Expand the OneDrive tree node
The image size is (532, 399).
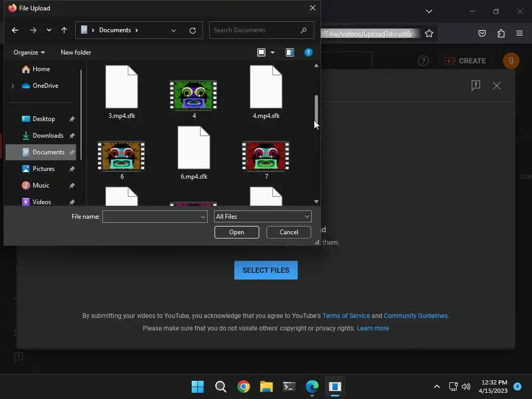(x=13, y=86)
